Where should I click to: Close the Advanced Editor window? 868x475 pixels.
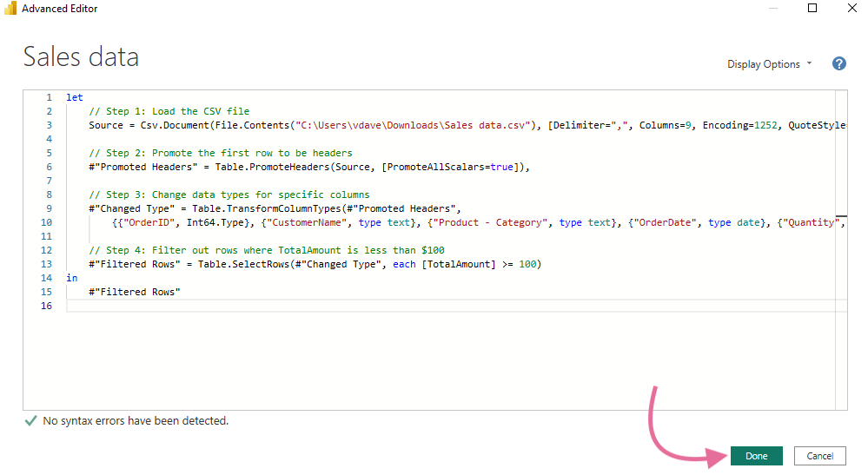click(852, 8)
